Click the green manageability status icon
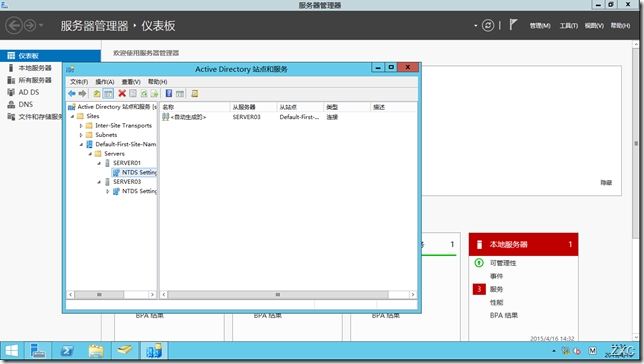Image resolution: width=644 pixels, height=364 pixels. click(x=479, y=263)
